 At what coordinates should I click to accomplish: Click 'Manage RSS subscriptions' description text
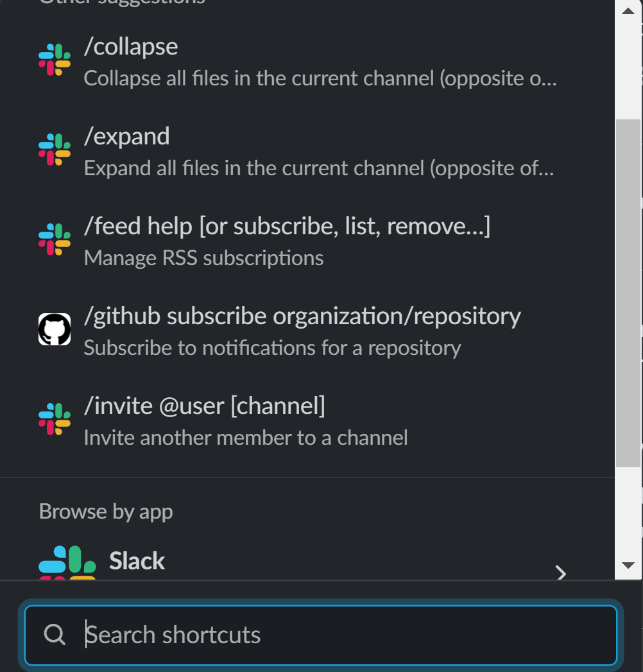click(x=203, y=258)
